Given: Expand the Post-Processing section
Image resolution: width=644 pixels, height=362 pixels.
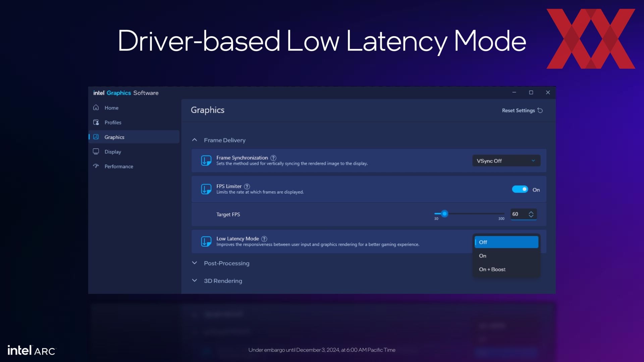Looking at the screenshot, I should 194,263.
